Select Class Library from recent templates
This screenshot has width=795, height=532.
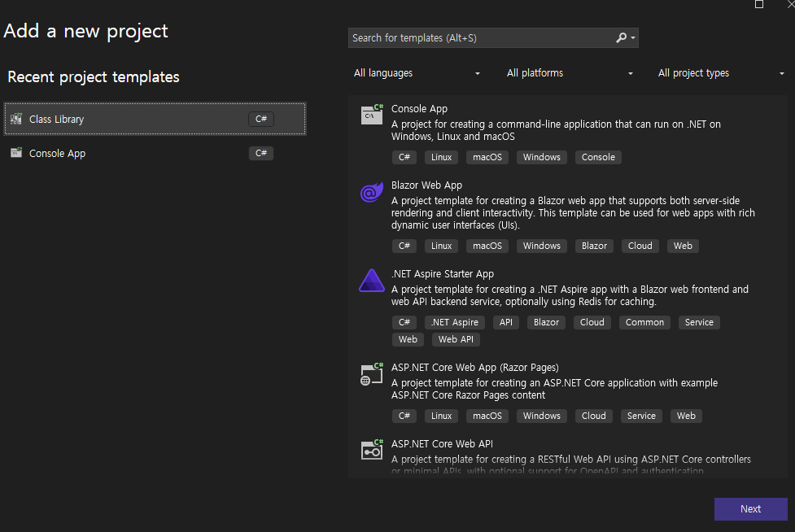(57, 120)
